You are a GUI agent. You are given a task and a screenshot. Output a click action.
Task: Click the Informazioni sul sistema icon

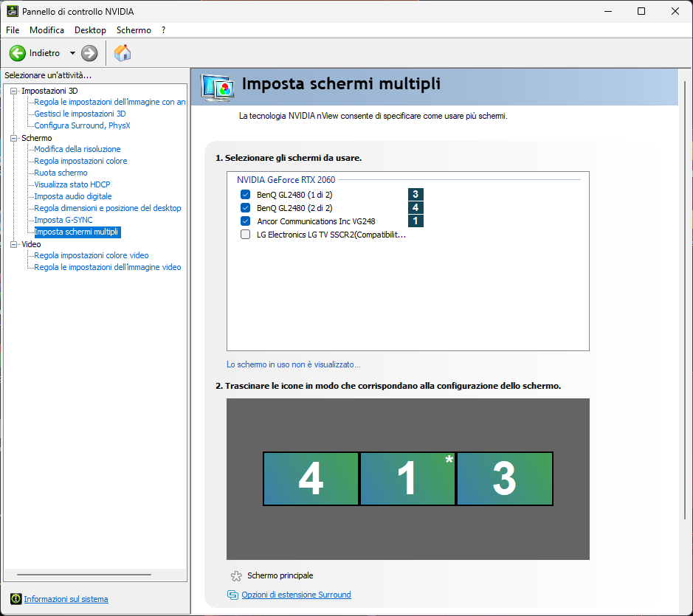coord(16,599)
